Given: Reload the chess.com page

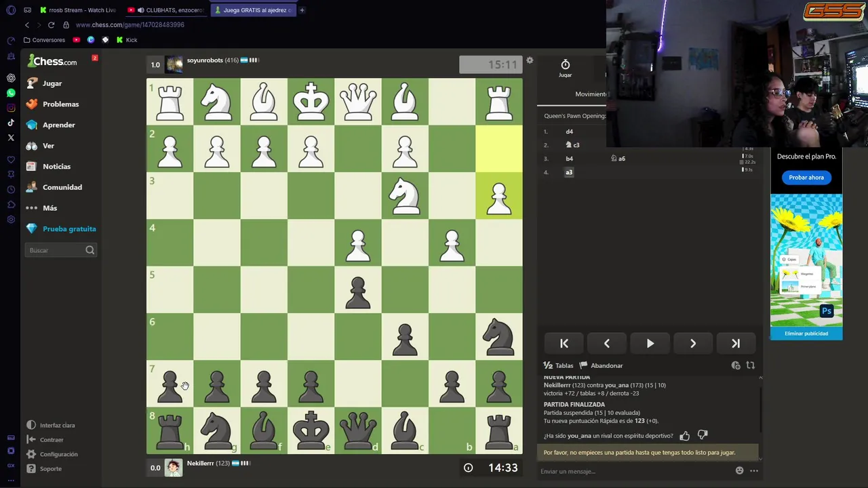Looking at the screenshot, I should [x=51, y=25].
